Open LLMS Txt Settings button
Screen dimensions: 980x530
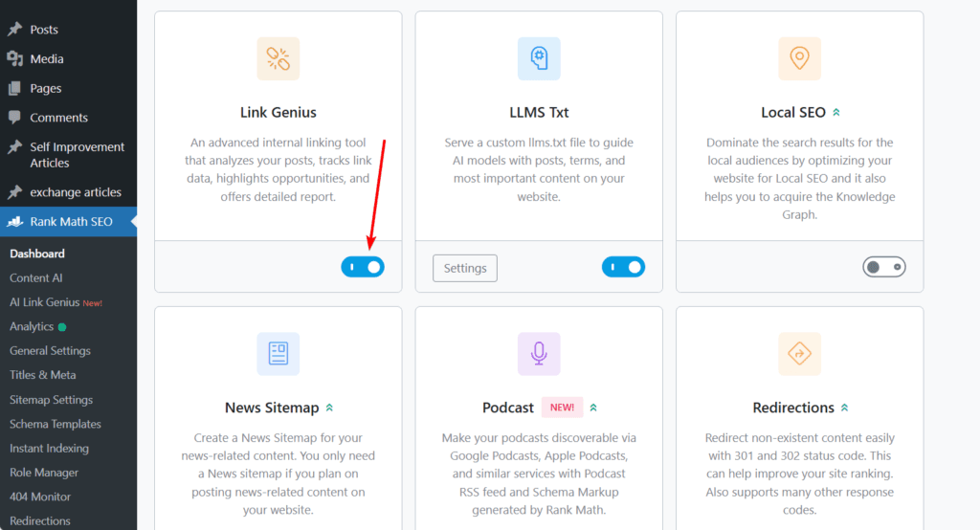(x=465, y=268)
